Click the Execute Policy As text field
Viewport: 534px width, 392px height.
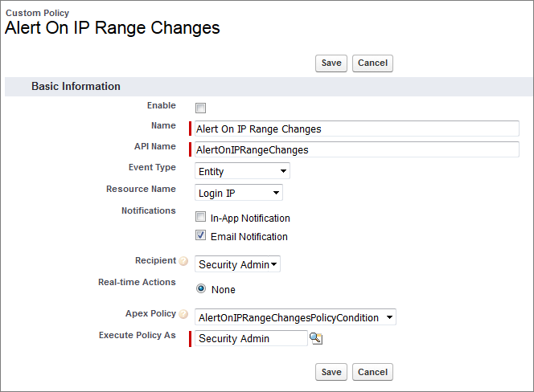(x=251, y=338)
